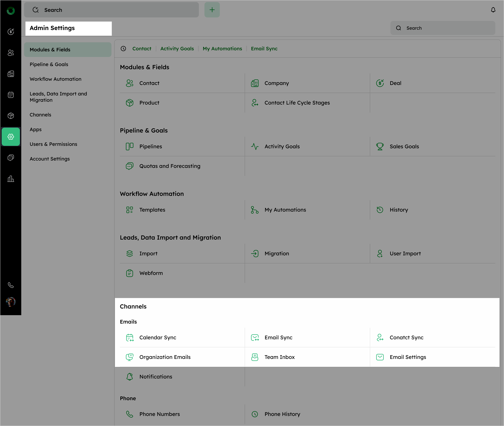Viewport: 504px width, 426px height.
Task: Open the calendar icon in left sidebar
Action: 11,95
